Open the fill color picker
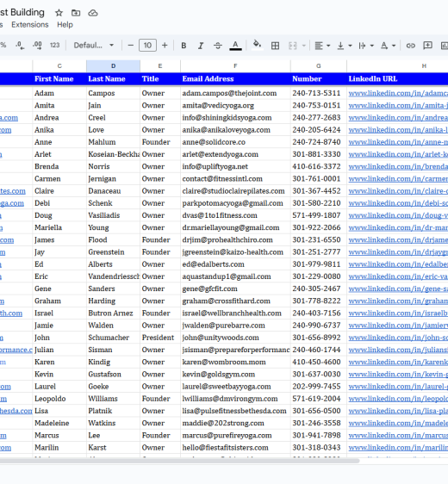 point(257,45)
